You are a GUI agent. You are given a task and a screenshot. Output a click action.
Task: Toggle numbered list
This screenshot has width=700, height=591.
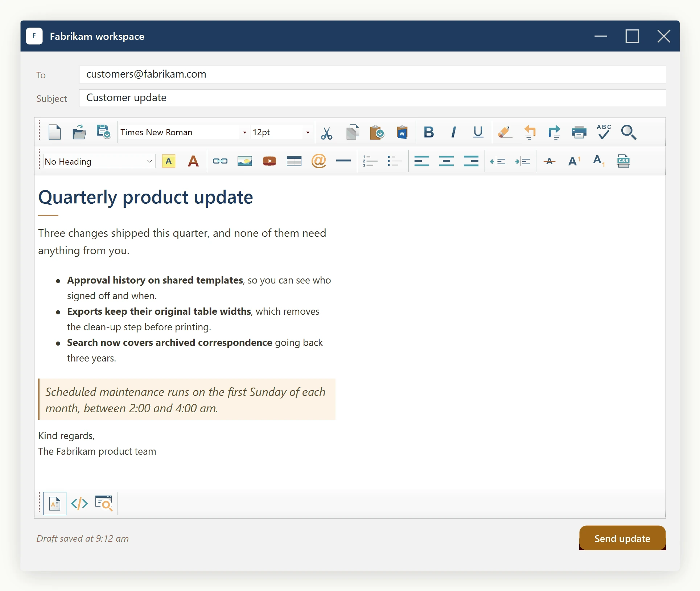click(370, 161)
